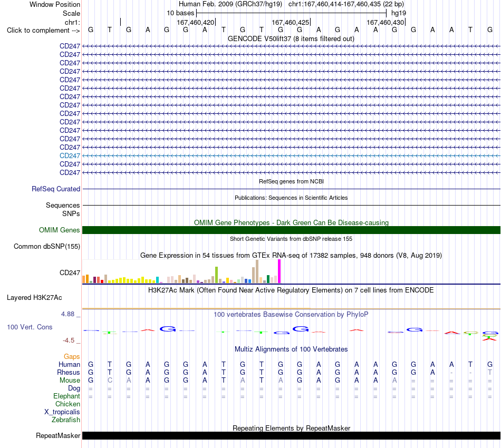
Task: Open the 100 Vert. Cons track label
Action: tap(30, 327)
